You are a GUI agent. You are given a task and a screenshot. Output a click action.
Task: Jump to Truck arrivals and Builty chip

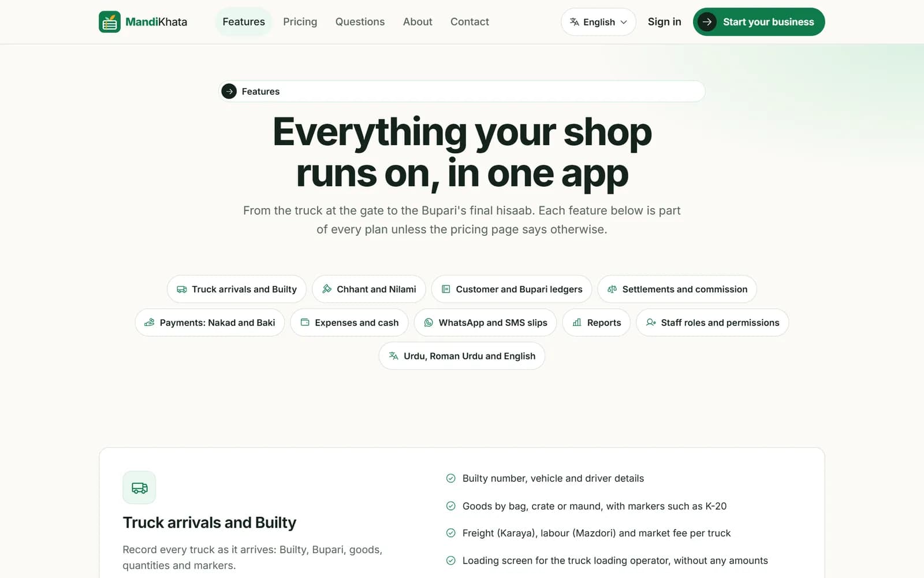click(x=237, y=289)
